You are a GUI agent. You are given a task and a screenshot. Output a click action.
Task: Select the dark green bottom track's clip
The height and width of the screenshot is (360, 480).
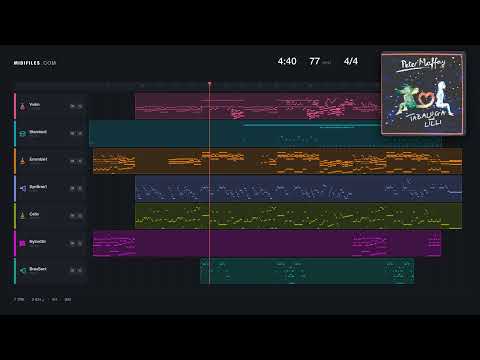click(x=307, y=271)
